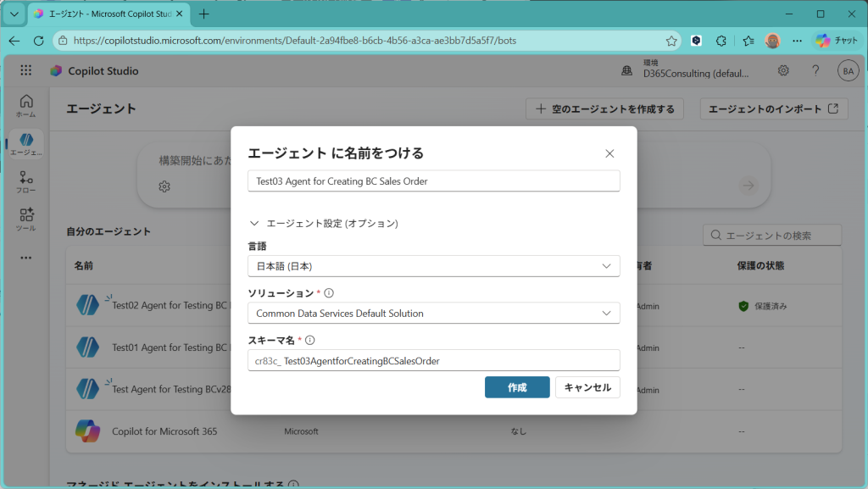Image resolution: width=868 pixels, height=489 pixels.
Task: Click the 作成 create button
Action: (517, 387)
